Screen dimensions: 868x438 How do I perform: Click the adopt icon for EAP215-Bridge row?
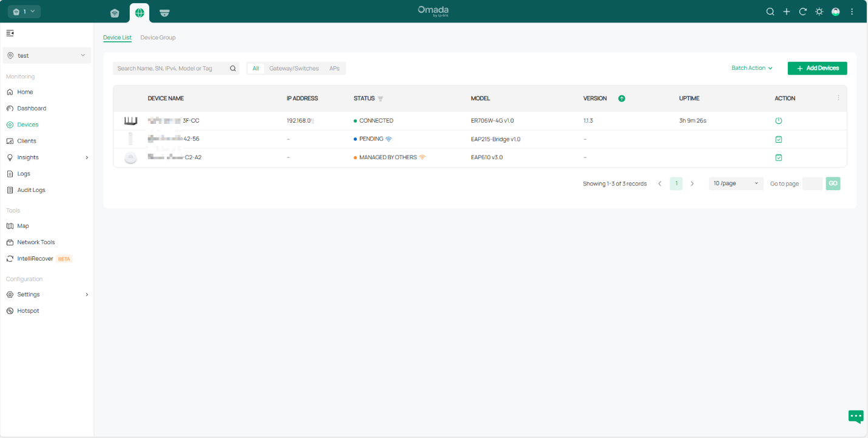pos(779,139)
